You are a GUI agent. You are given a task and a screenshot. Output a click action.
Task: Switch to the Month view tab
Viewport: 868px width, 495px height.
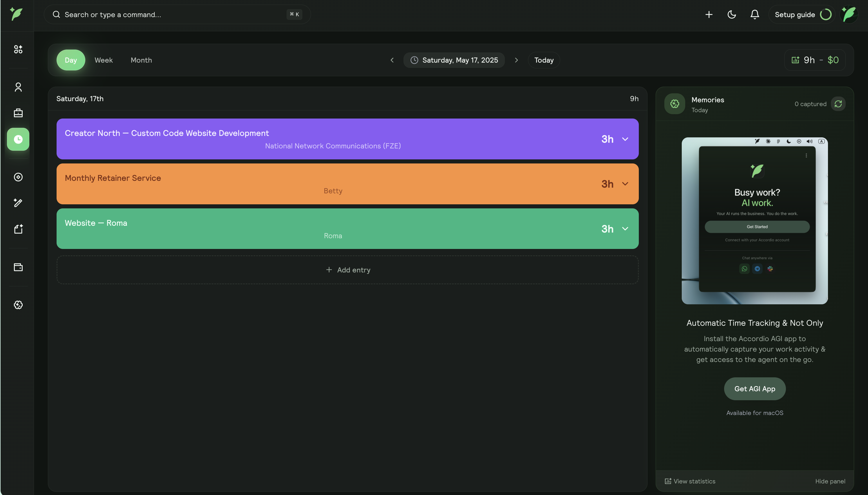[141, 60]
